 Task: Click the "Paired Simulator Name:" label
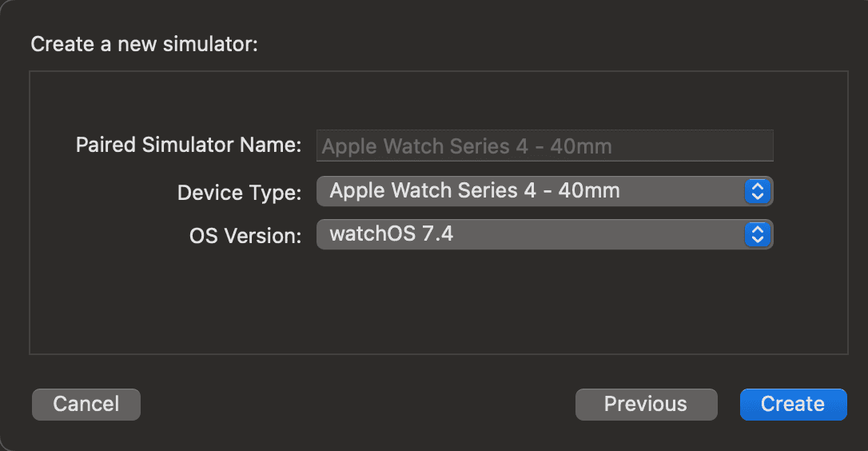189,145
